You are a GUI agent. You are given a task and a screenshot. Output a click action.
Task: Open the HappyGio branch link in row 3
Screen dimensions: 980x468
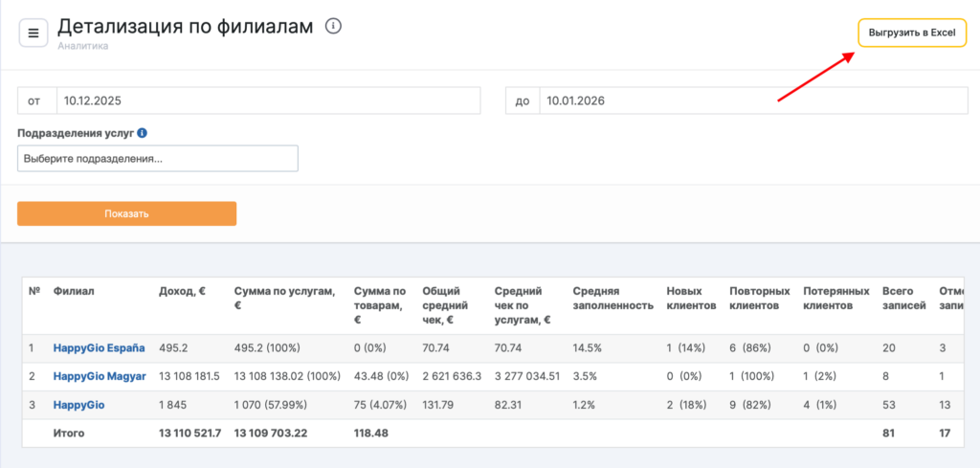click(x=78, y=405)
